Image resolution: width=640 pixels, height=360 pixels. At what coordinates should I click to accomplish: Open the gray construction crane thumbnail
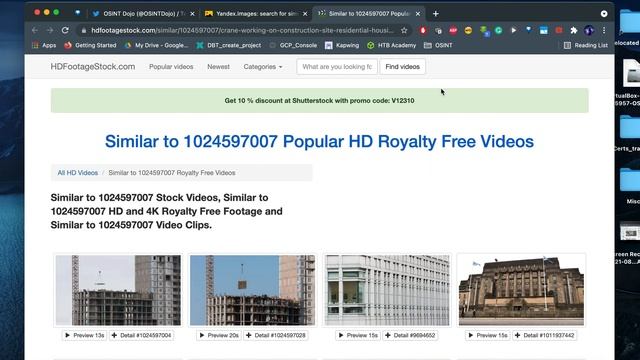coord(118,290)
